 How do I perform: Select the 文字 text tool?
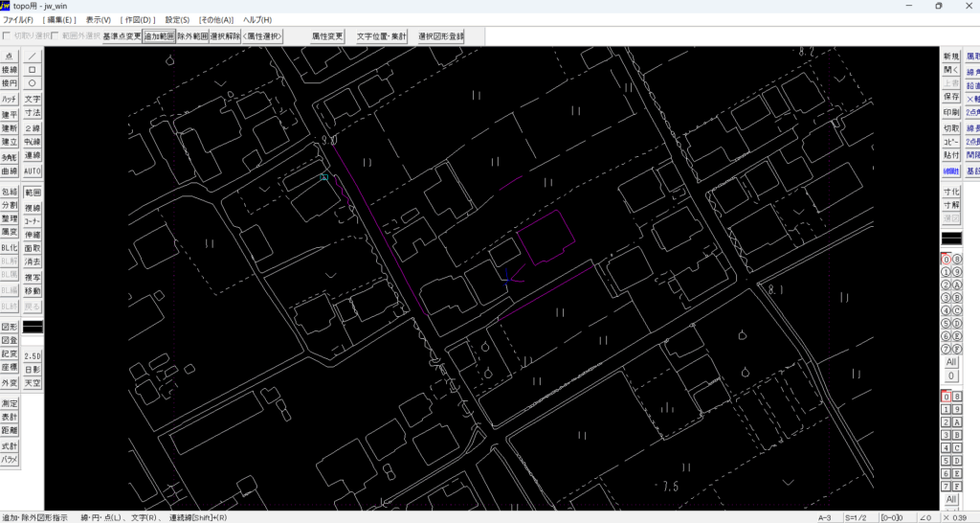(33, 100)
